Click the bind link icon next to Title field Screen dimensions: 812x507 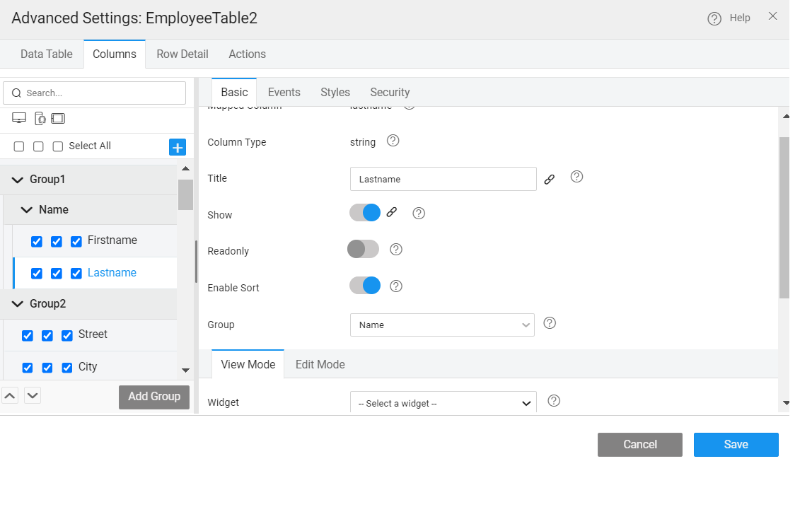[550, 180]
